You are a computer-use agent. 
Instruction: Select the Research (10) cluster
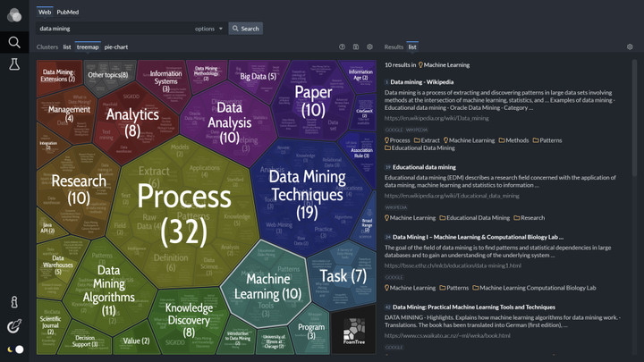coord(79,189)
